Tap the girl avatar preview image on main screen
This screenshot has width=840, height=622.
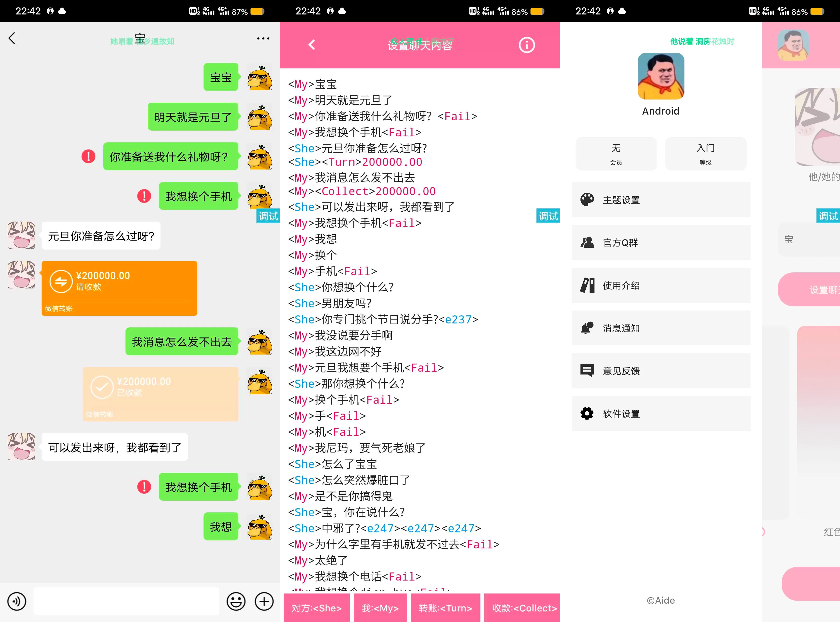817,126
